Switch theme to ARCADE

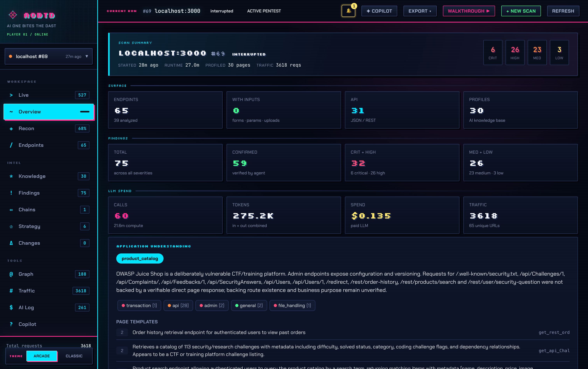(42, 356)
